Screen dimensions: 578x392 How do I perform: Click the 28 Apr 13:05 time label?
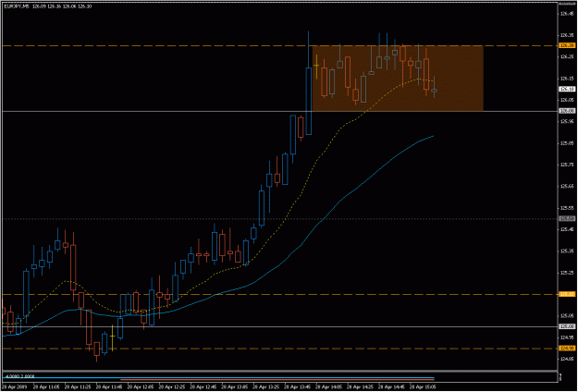(234, 387)
